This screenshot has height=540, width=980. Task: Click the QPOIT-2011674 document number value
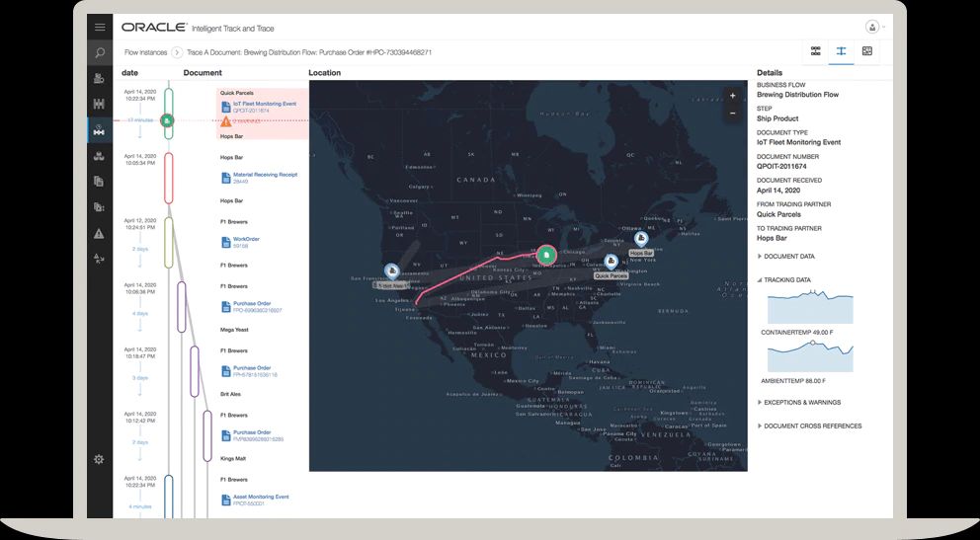pyautogui.click(x=781, y=166)
